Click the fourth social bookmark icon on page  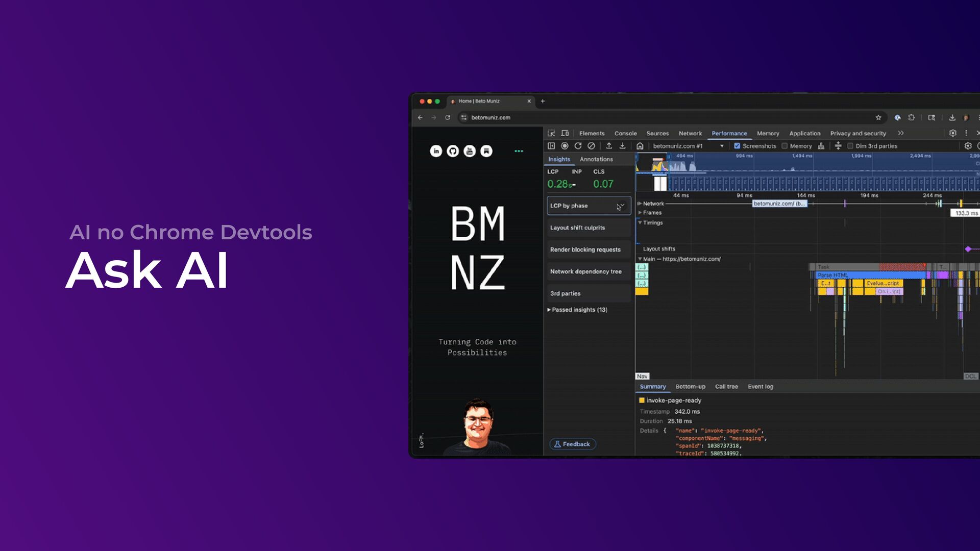pos(486,151)
